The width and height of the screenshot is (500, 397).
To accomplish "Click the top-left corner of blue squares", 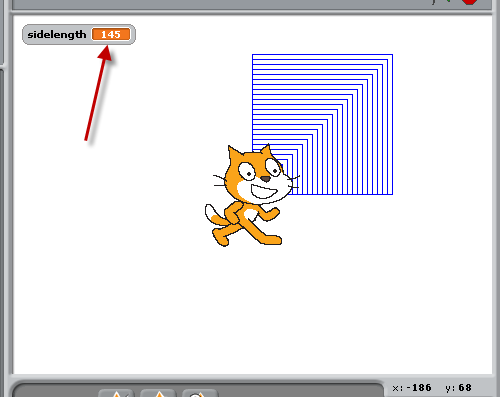I will 253,55.
